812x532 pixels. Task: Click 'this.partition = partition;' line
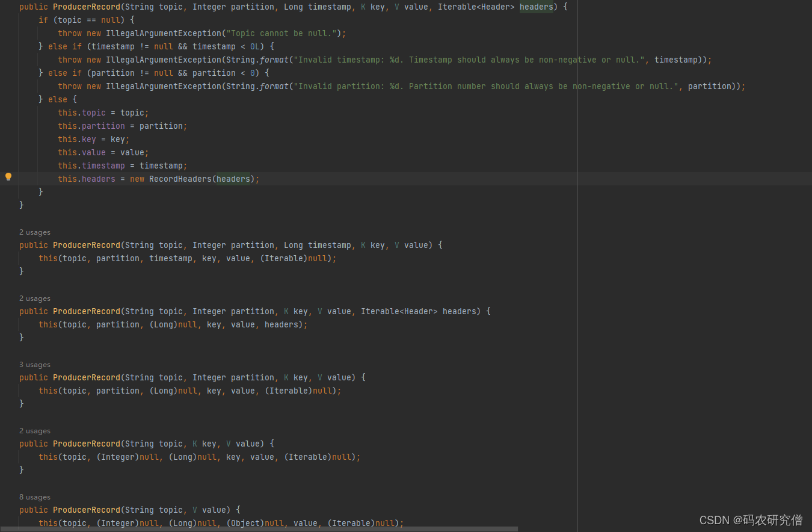tap(123, 126)
